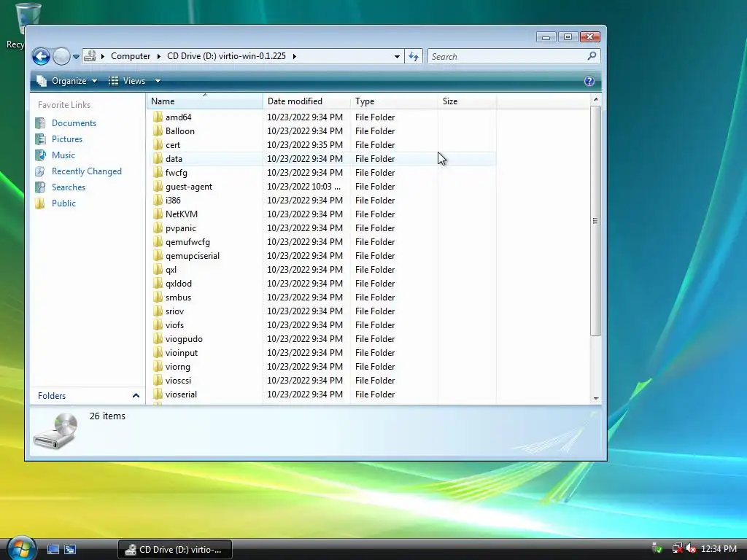
Task: Open the Views dropdown arrow
Action: coord(158,81)
